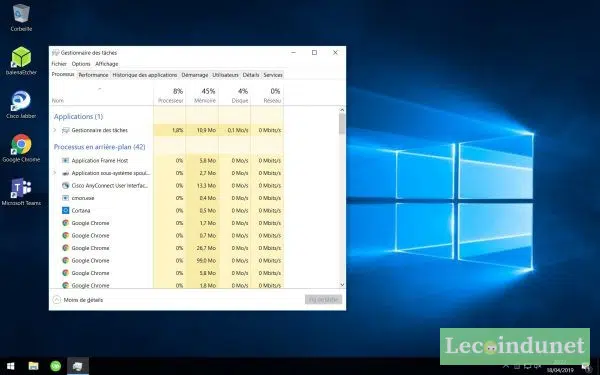
Task: Select the Cisco Jabber desktop shortcut
Action: (21, 104)
